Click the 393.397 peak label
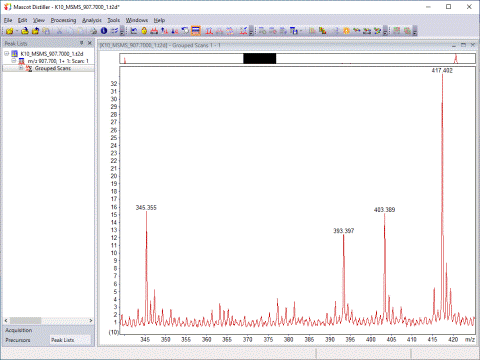This screenshot has width=480, height=360. tap(344, 231)
